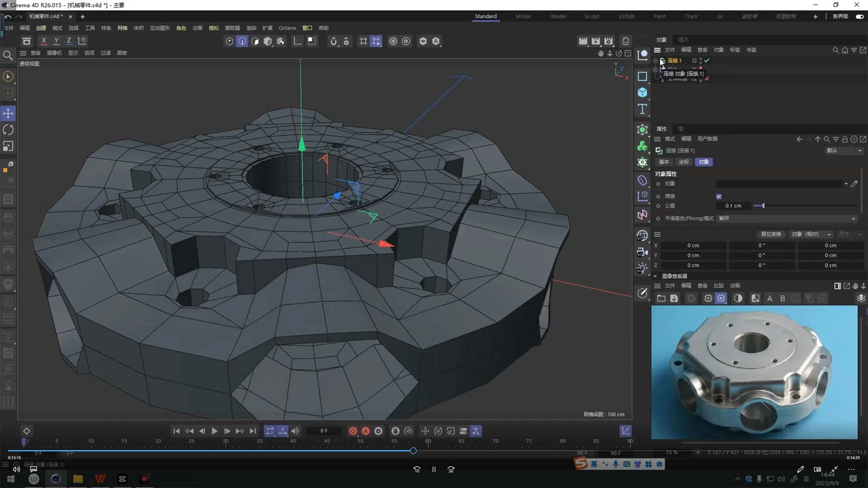Click the Text spline tool icon
Viewport: 868px width, 488px height.
click(x=642, y=109)
